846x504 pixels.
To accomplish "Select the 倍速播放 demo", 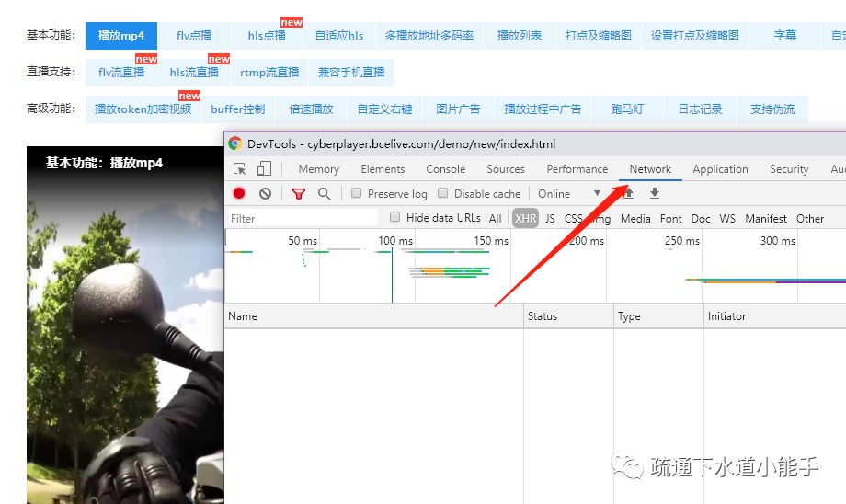I will click(312, 109).
